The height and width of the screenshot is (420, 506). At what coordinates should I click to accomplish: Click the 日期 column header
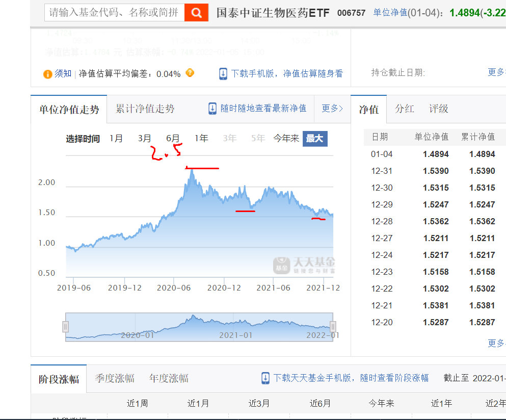(x=380, y=137)
